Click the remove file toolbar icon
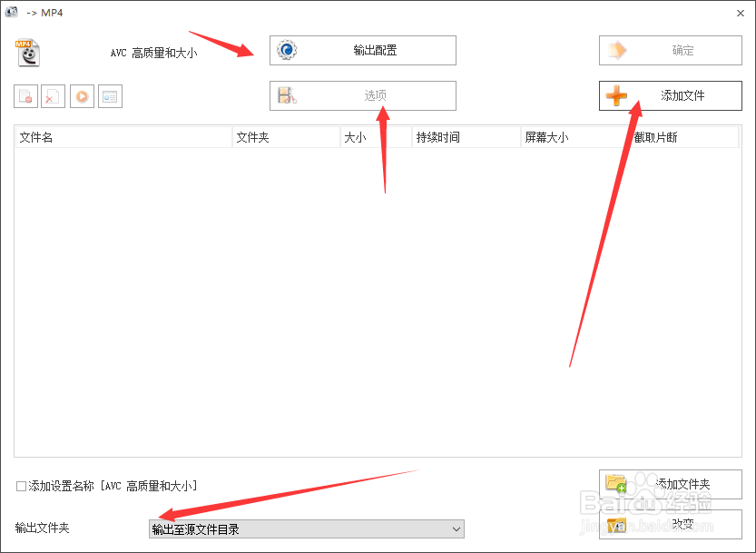756x553 pixels. pyautogui.click(x=25, y=96)
